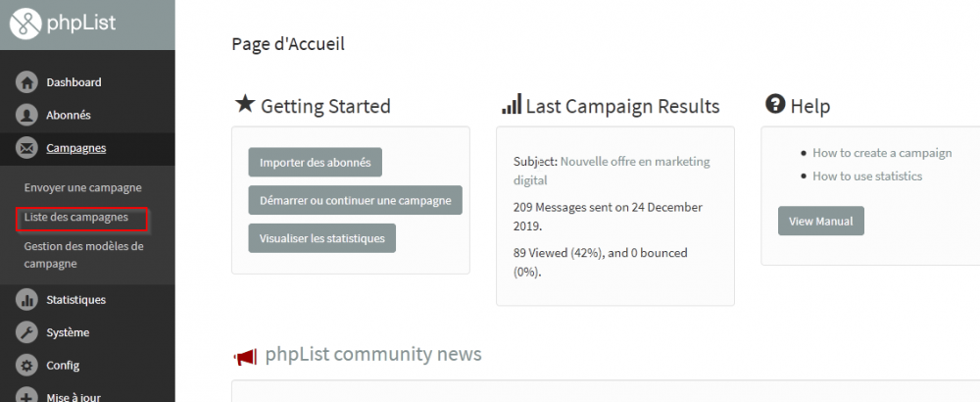980x402 pixels.
Task: Select Liste des campagnes menu item
Action: point(76,217)
